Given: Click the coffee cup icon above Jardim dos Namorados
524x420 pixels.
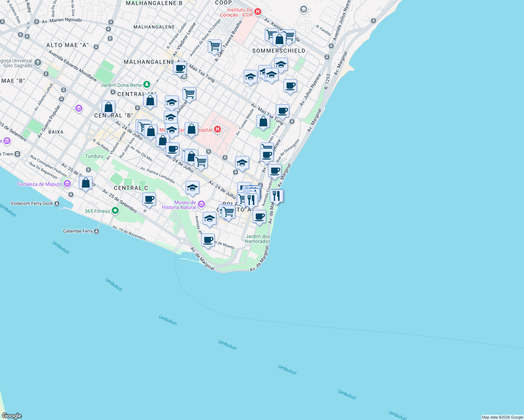Looking at the screenshot, I should coord(259,217).
